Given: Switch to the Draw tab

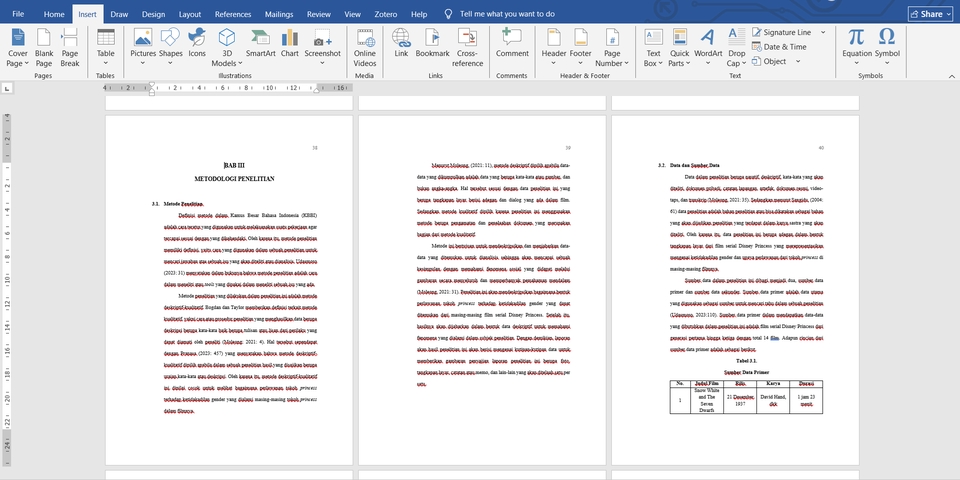Looking at the screenshot, I should (x=119, y=13).
